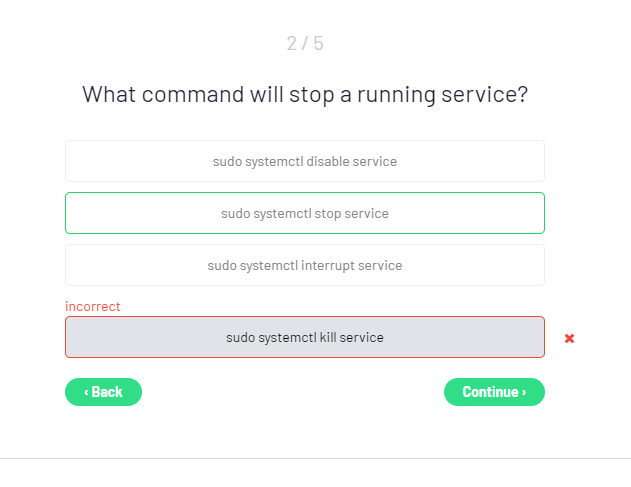This screenshot has width=631, height=487.
Task: Click the horizontal divider line below the quiz
Action: (x=315, y=458)
